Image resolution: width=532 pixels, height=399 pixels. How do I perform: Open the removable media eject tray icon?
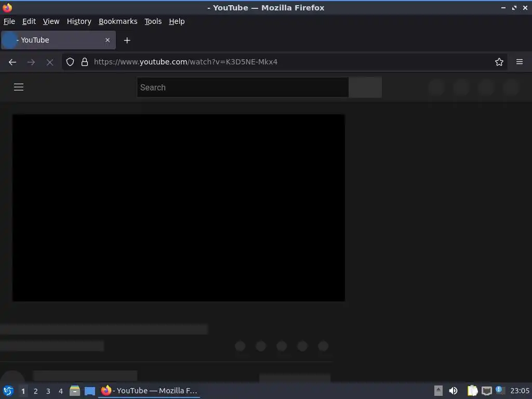click(438, 391)
